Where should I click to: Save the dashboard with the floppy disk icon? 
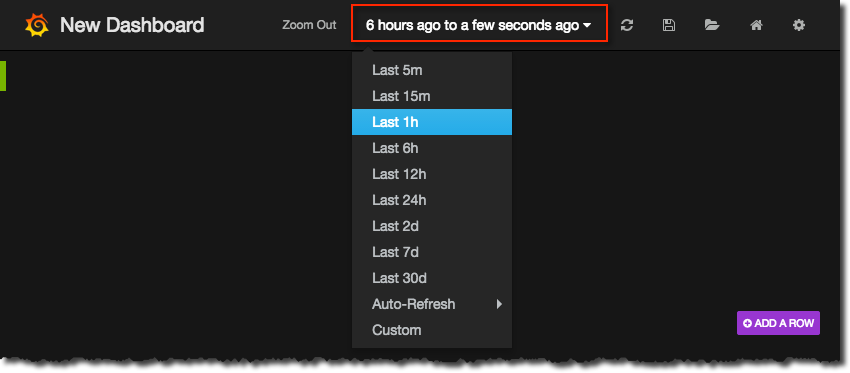tap(669, 25)
